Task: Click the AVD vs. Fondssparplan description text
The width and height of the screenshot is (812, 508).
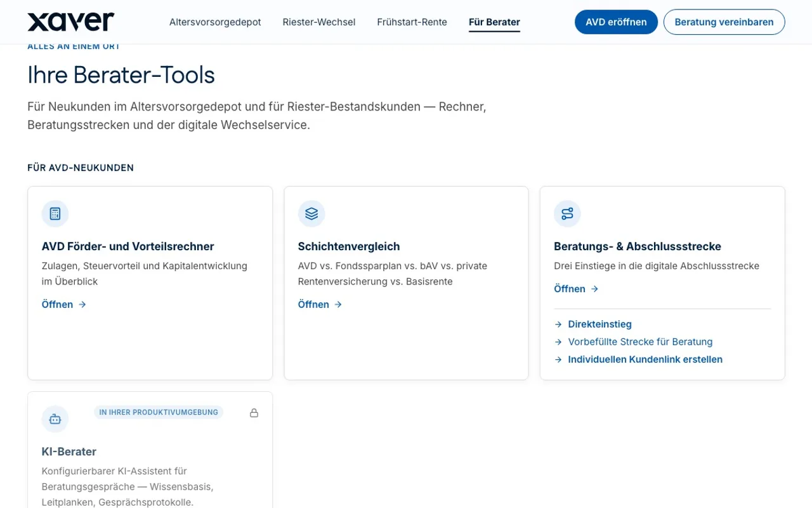Action: click(x=393, y=274)
